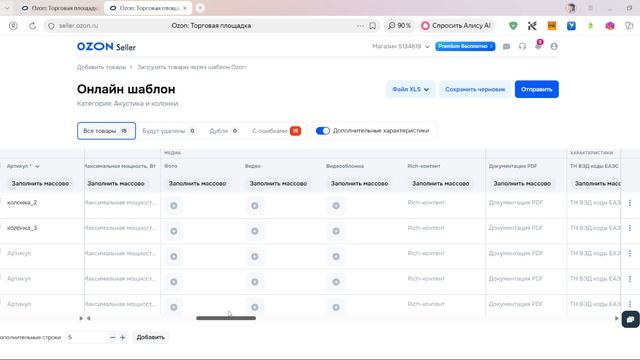Click Заполнить массово under Видео
Screen dimensions: 640x360
click(x=278, y=184)
